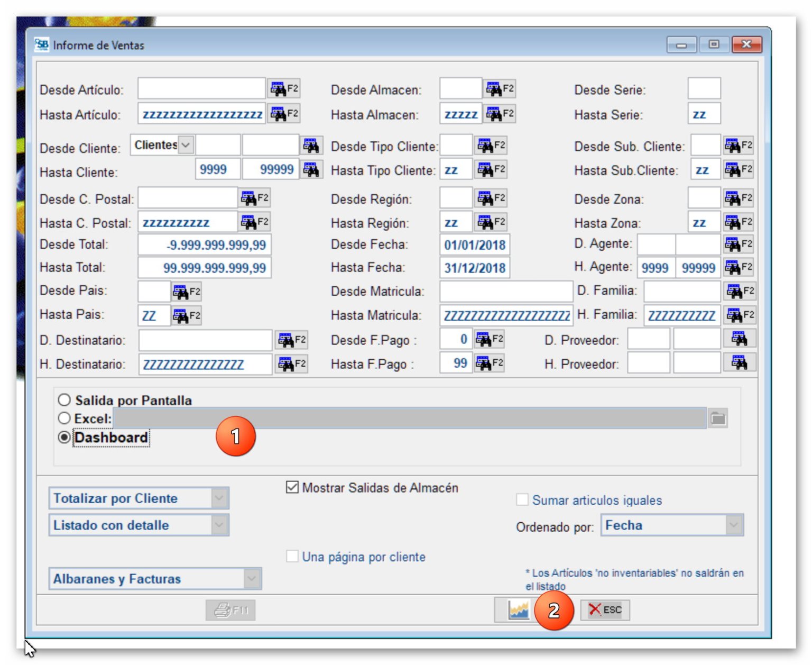Click the F11 print button
The height and width of the screenshot is (665, 812).
[230, 610]
